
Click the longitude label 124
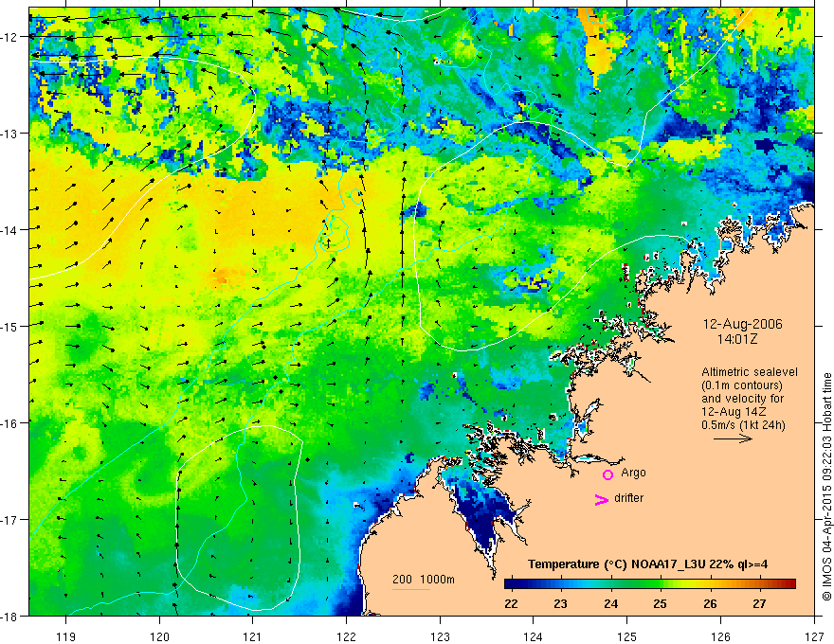coord(534,636)
